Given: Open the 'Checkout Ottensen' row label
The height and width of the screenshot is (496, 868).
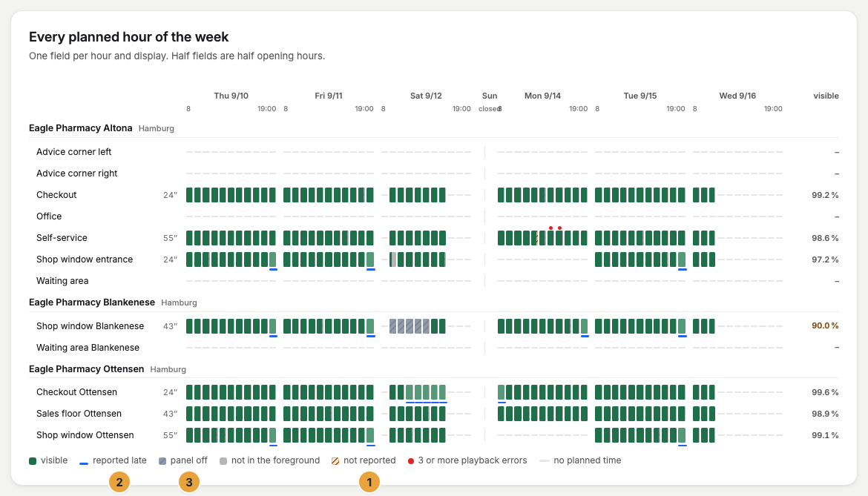Looking at the screenshot, I should (77, 392).
